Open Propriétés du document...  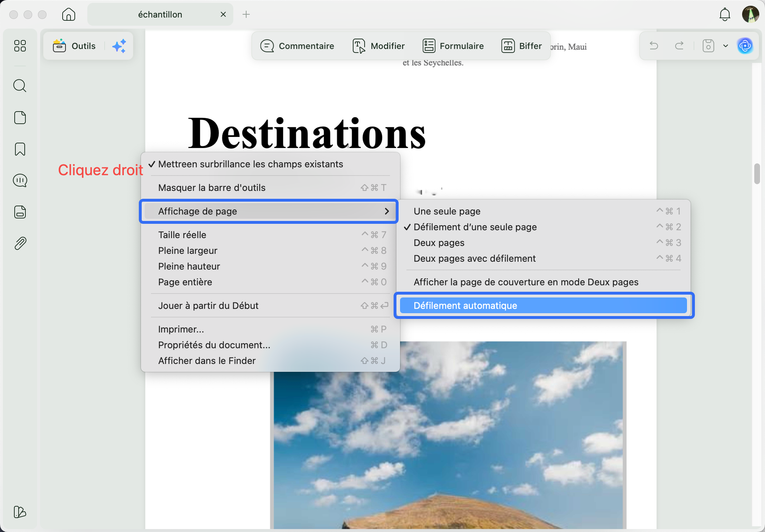(271, 345)
